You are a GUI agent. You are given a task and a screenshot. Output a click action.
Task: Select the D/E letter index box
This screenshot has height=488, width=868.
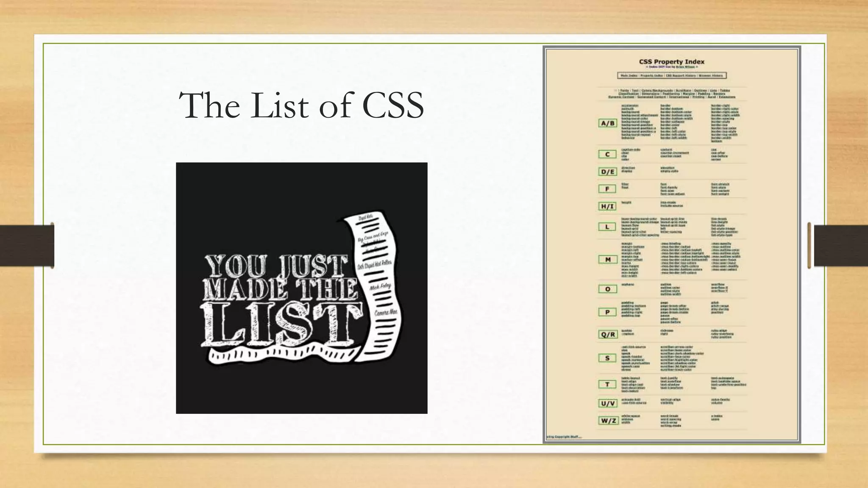(x=607, y=172)
